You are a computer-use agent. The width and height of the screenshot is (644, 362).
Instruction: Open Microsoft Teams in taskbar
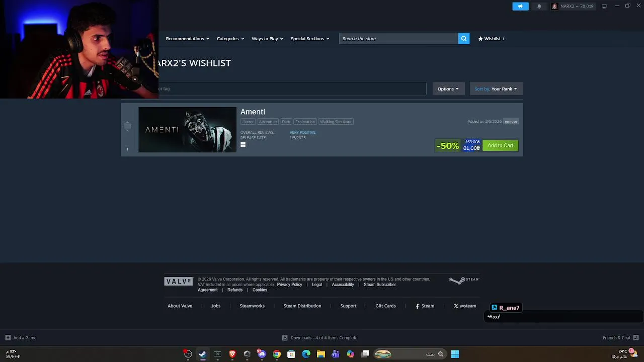pyautogui.click(x=336, y=354)
